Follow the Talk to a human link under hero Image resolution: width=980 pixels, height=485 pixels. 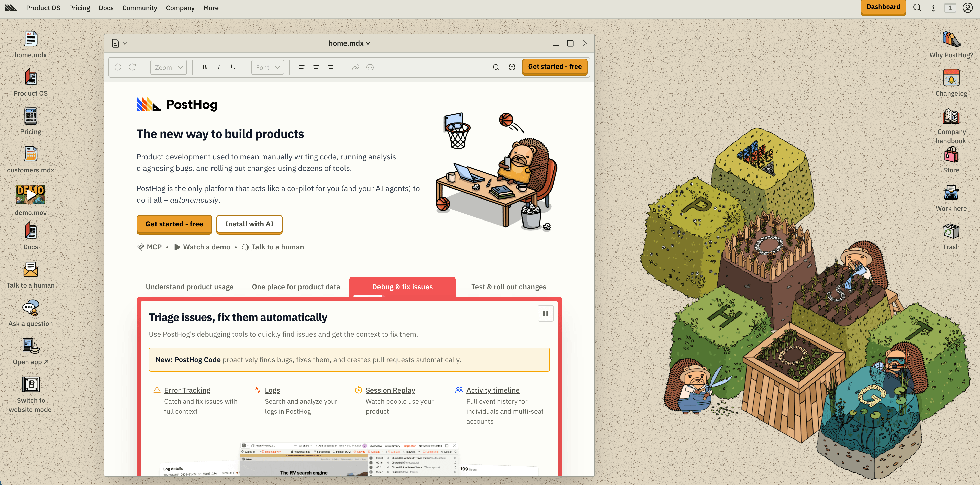click(278, 247)
